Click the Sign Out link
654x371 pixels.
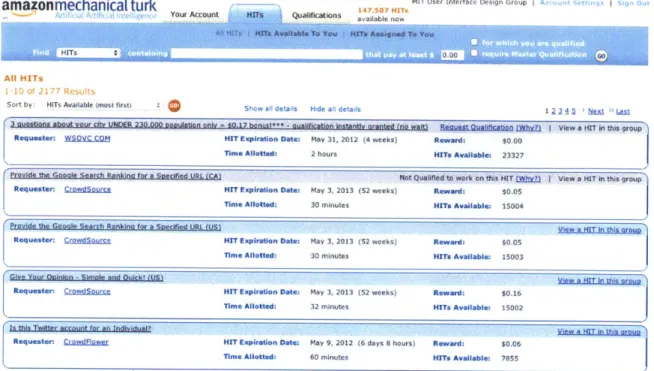coord(633,3)
